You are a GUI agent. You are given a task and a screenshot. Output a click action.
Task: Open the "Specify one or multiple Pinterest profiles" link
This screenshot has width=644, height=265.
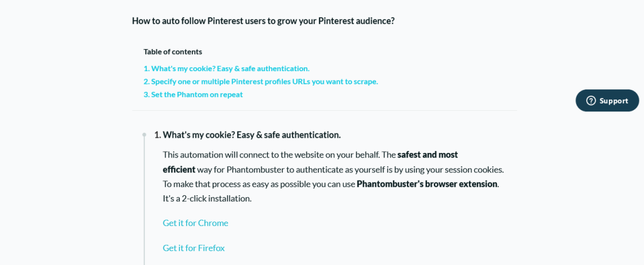coord(261,81)
